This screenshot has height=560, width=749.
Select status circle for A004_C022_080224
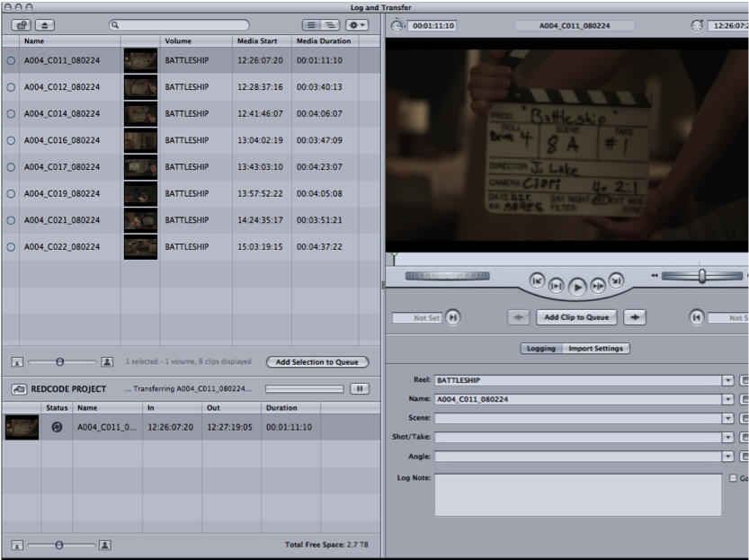coord(11,247)
